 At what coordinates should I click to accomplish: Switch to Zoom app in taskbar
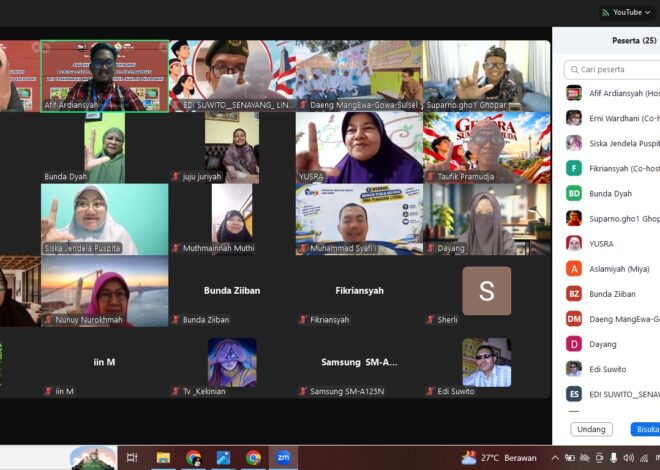283,457
